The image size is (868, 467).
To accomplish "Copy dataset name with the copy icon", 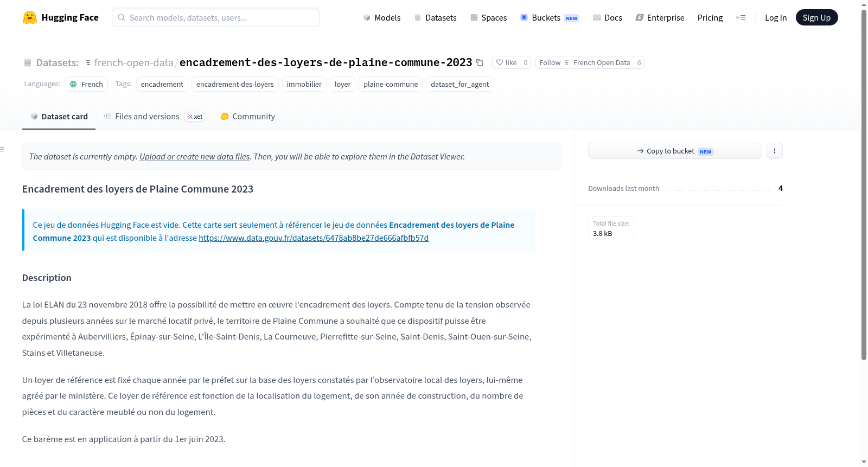I will coord(480,62).
